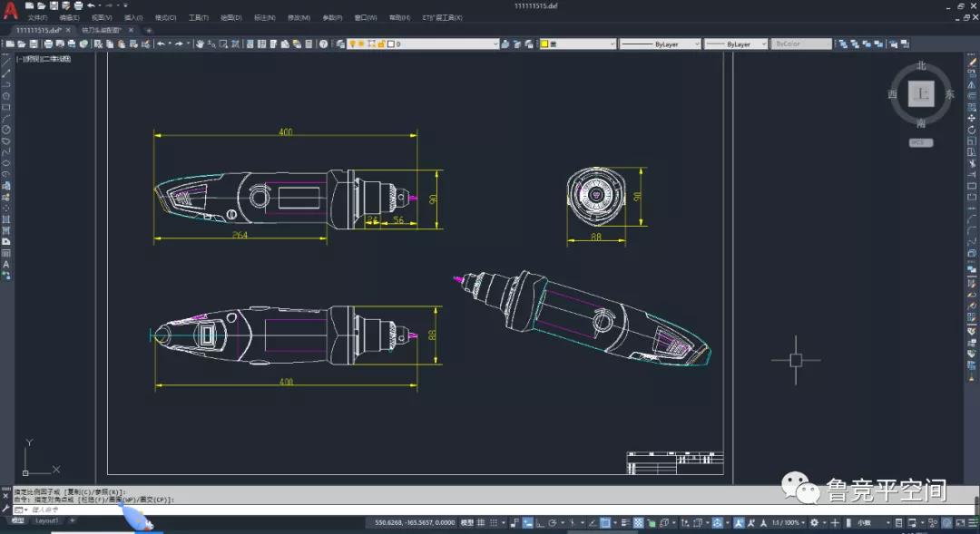Image resolution: width=980 pixels, height=534 pixels.
Task: Click the workspace settings gear icon
Action: coord(814,523)
